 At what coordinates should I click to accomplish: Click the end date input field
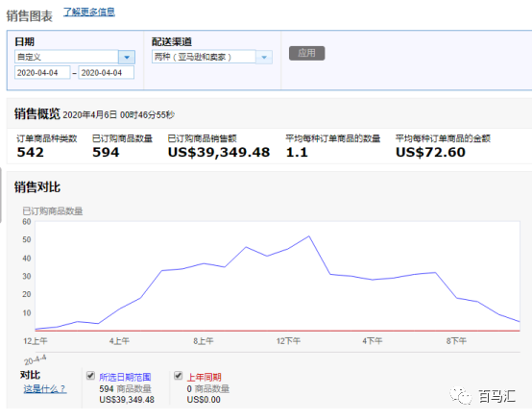coord(107,73)
